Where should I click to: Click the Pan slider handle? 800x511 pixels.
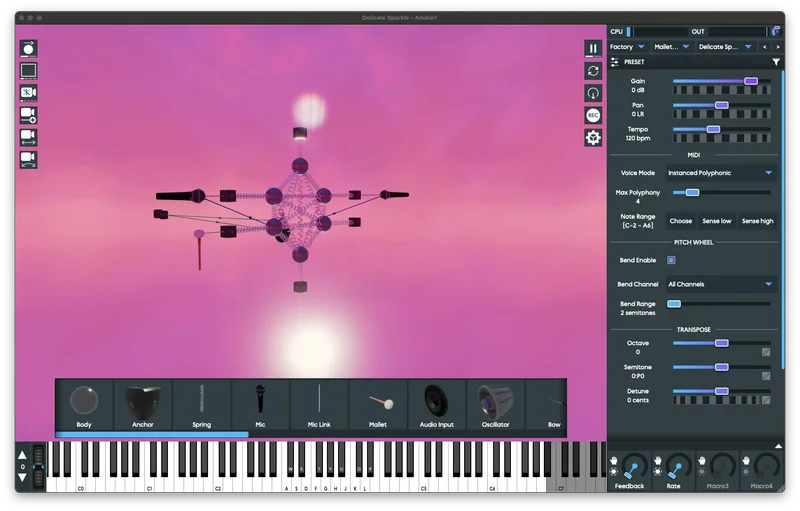click(721, 105)
